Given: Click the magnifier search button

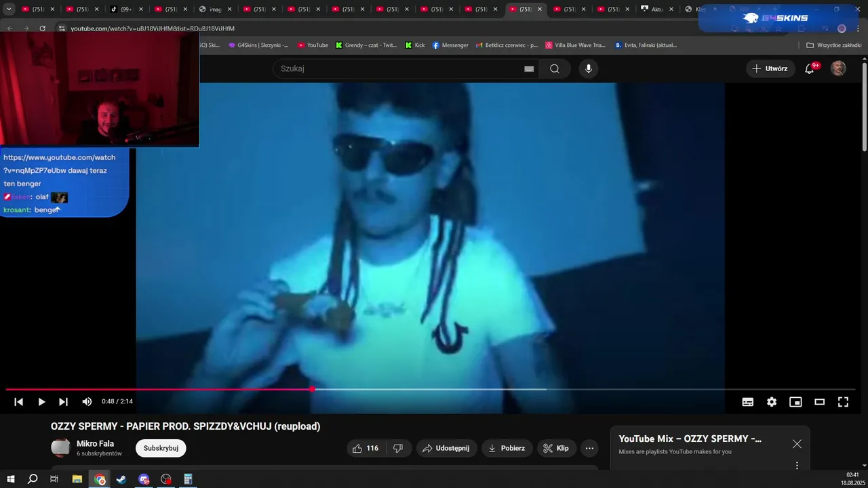Looking at the screenshot, I should pyautogui.click(x=555, y=68).
